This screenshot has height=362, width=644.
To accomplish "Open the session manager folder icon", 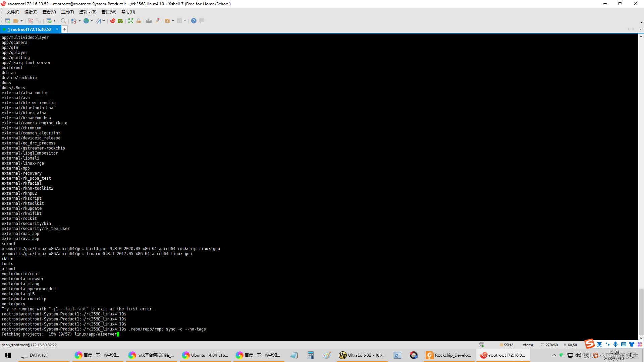I will [16, 21].
